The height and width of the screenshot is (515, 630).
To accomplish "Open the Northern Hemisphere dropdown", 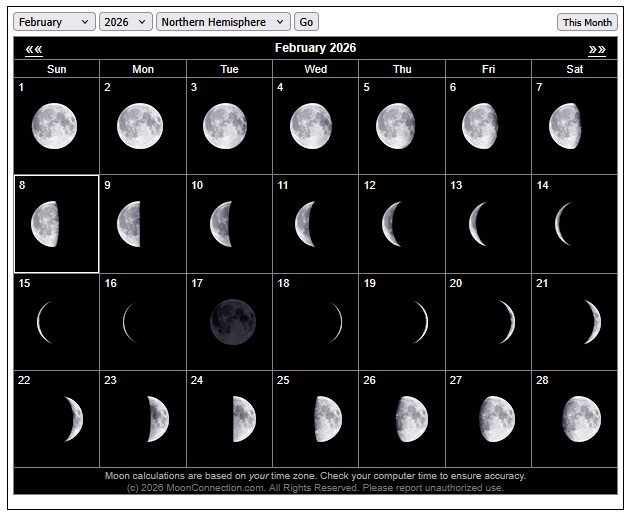I will (x=222, y=22).
